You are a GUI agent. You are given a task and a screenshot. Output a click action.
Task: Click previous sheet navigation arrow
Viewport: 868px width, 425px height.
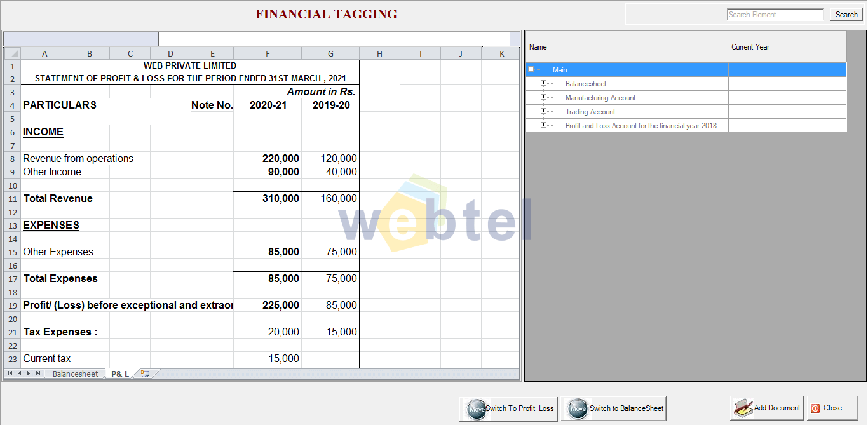click(20, 374)
